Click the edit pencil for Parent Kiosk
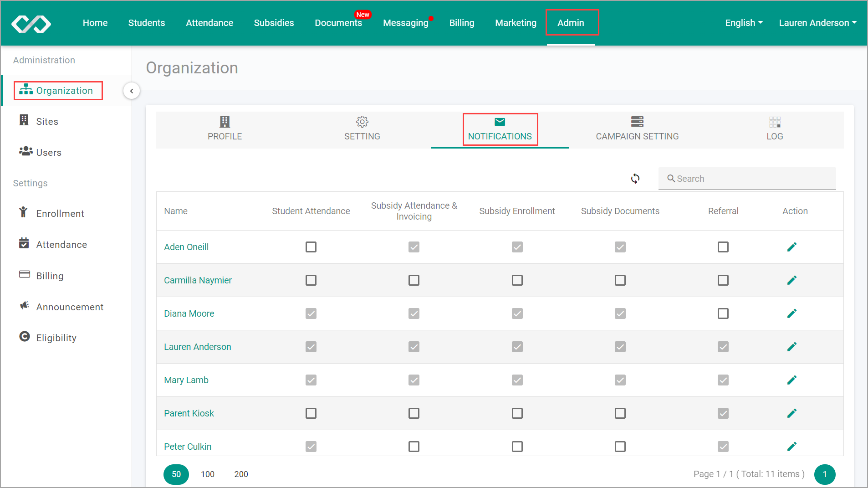Image resolution: width=868 pixels, height=488 pixels. (792, 413)
